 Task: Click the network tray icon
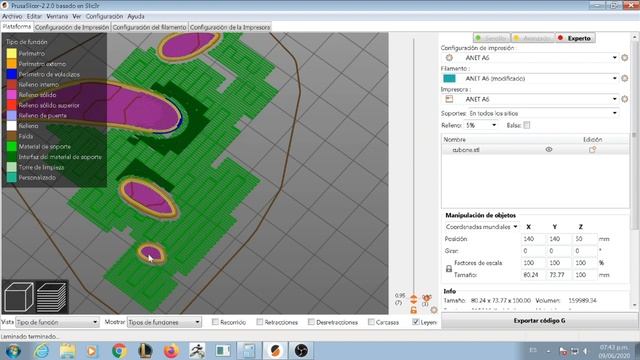pyautogui.click(x=575, y=351)
